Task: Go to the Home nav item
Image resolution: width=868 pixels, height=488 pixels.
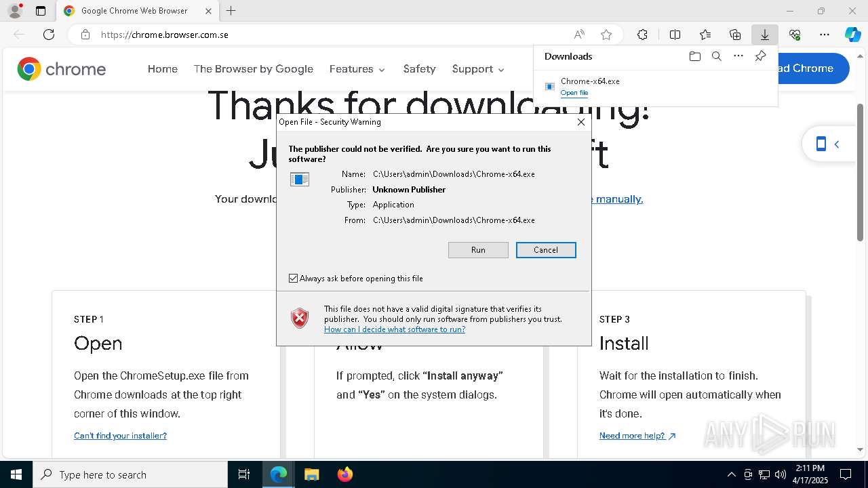Action: (163, 69)
